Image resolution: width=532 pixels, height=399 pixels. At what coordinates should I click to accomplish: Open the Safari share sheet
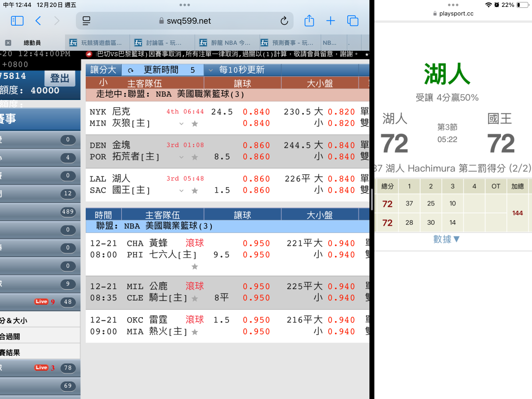[309, 21]
